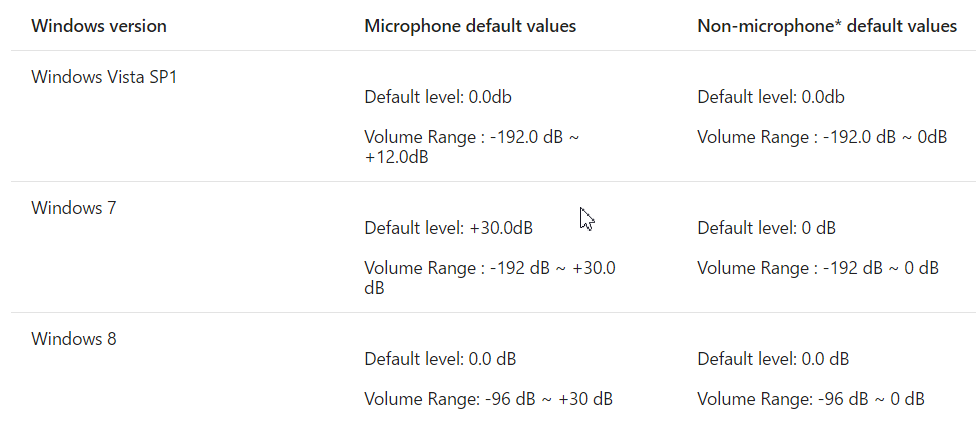
Task: Select the Windows 7 row label
Action: (73, 208)
